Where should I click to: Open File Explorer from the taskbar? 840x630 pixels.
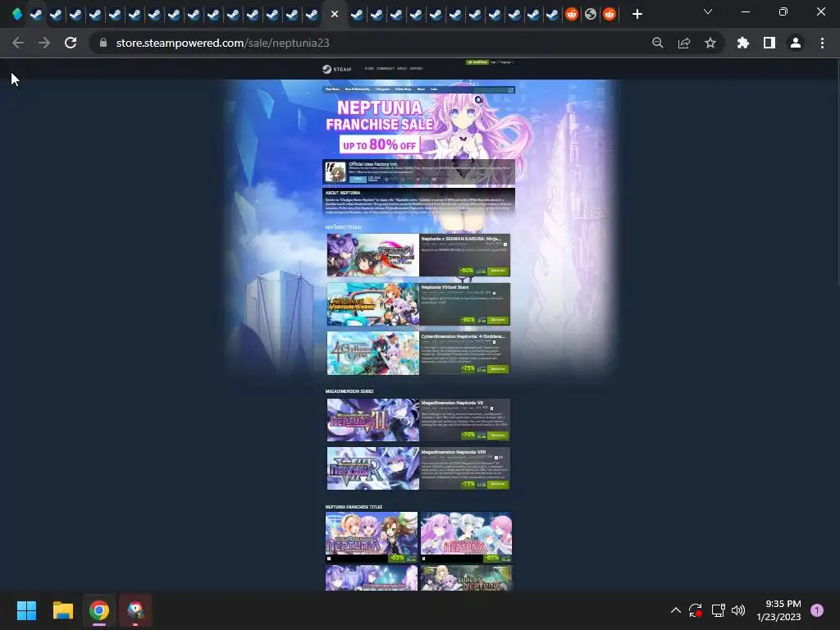(x=62, y=610)
